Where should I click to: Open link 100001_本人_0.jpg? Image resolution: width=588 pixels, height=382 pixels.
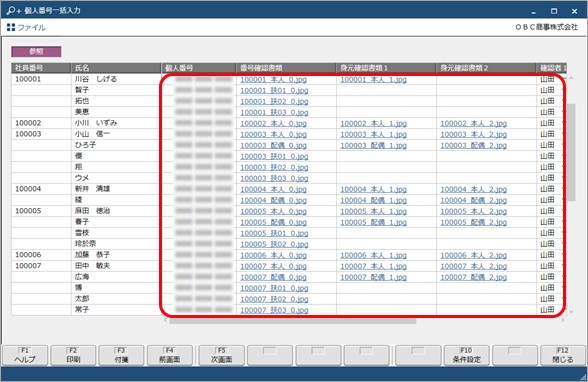[273, 79]
